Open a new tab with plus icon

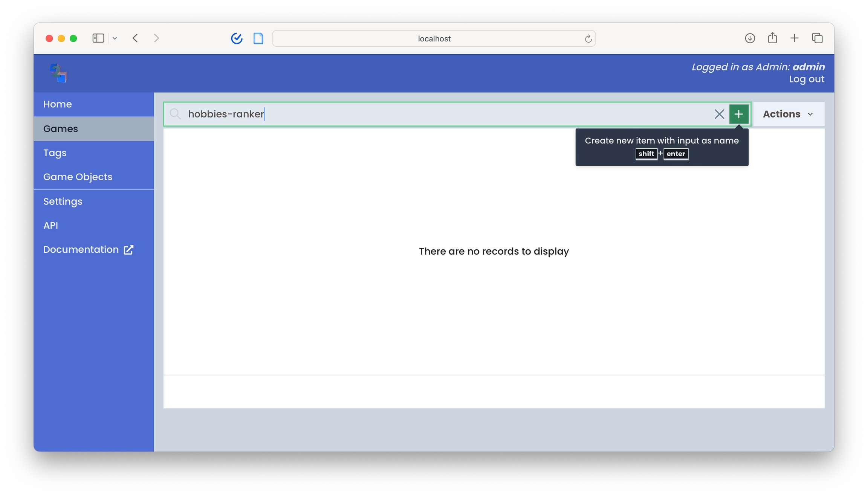click(x=794, y=38)
